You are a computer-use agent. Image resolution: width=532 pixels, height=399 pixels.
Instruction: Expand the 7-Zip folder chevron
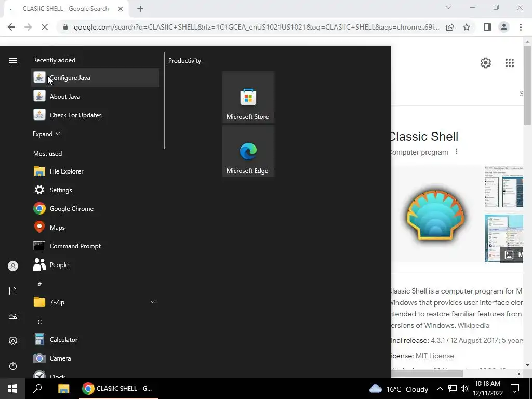153,302
